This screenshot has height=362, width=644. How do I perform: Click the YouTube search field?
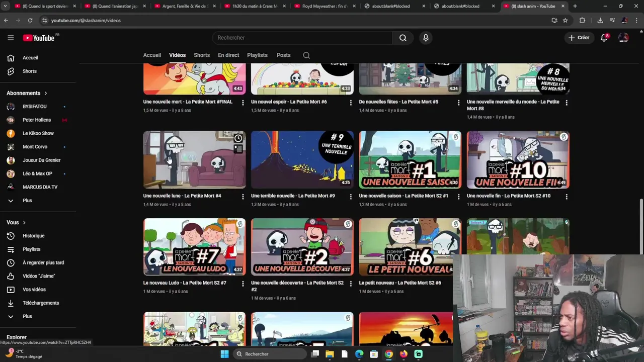(302, 38)
